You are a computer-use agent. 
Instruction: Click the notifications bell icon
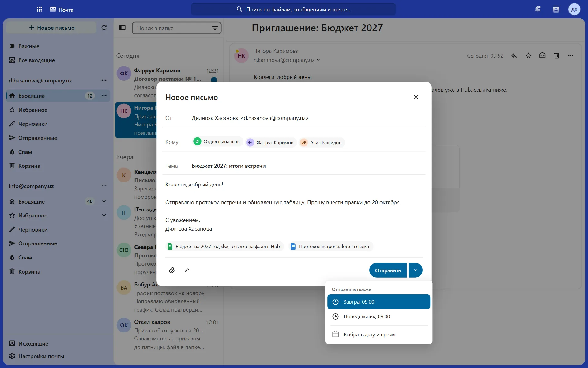[538, 9]
